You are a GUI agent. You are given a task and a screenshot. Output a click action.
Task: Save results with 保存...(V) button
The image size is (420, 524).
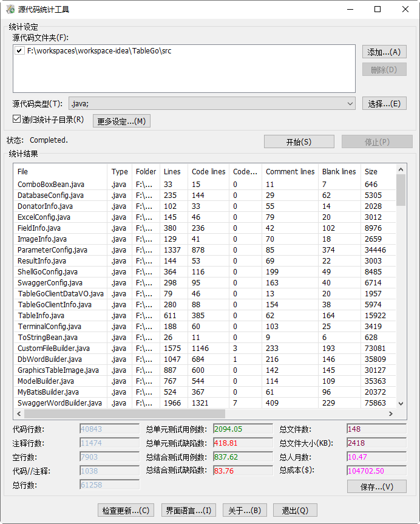click(377, 486)
